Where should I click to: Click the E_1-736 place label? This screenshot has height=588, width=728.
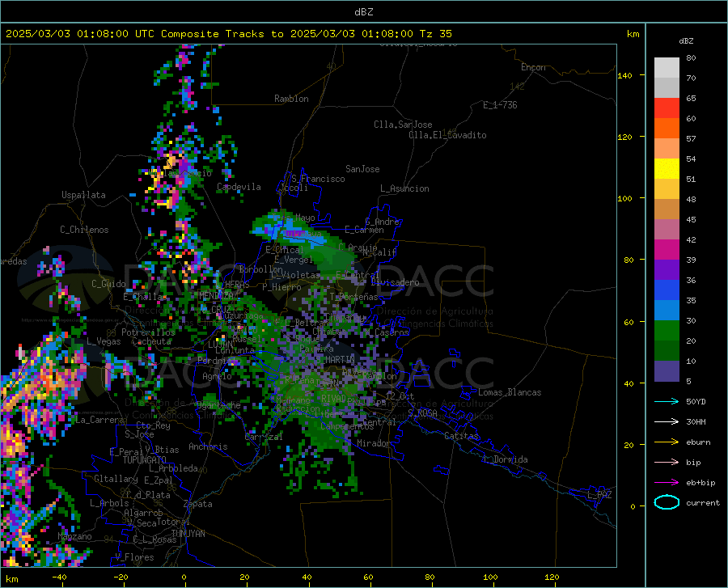point(500,105)
